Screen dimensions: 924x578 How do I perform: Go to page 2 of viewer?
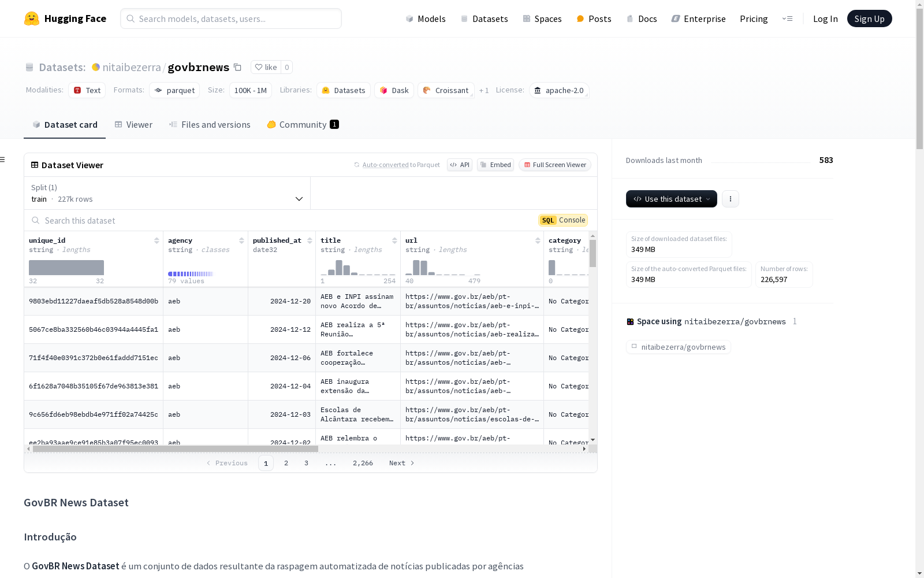coord(286,463)
